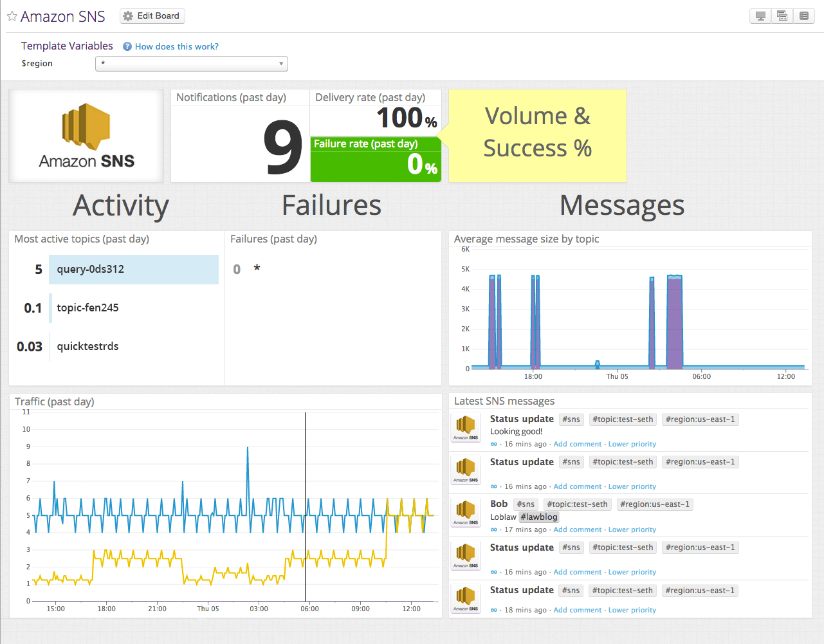Click the scrollbar below Latest SNS messages
This screenshot has height=644, width=824.
click(574, 617)
